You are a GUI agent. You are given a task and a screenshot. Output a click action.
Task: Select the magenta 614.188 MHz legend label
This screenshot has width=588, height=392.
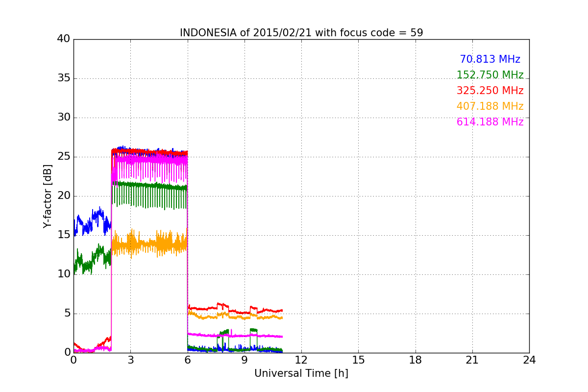pos(490,122)
